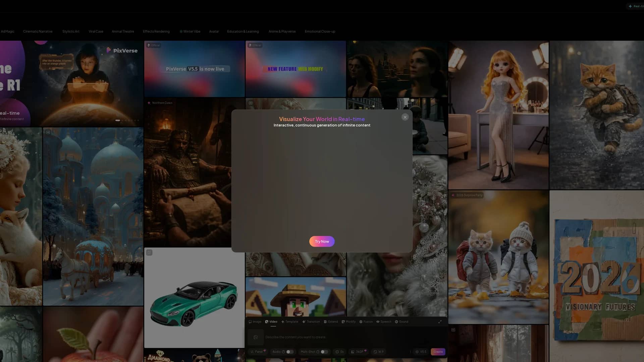Switch to Image generation mode
The height and width of the screenshot is (362, 644).
coord(255,321)
